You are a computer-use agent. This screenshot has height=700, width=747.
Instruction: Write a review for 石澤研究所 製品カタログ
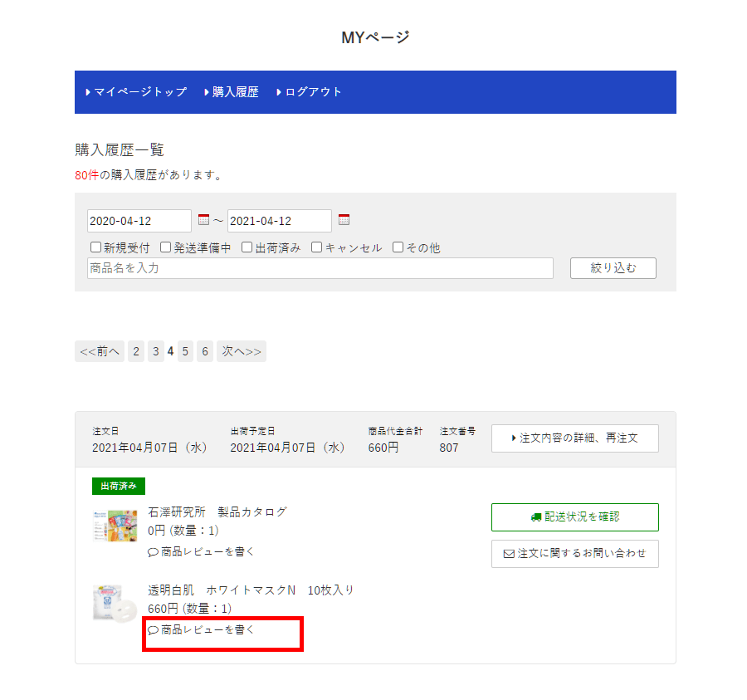[x=201, y=552]
